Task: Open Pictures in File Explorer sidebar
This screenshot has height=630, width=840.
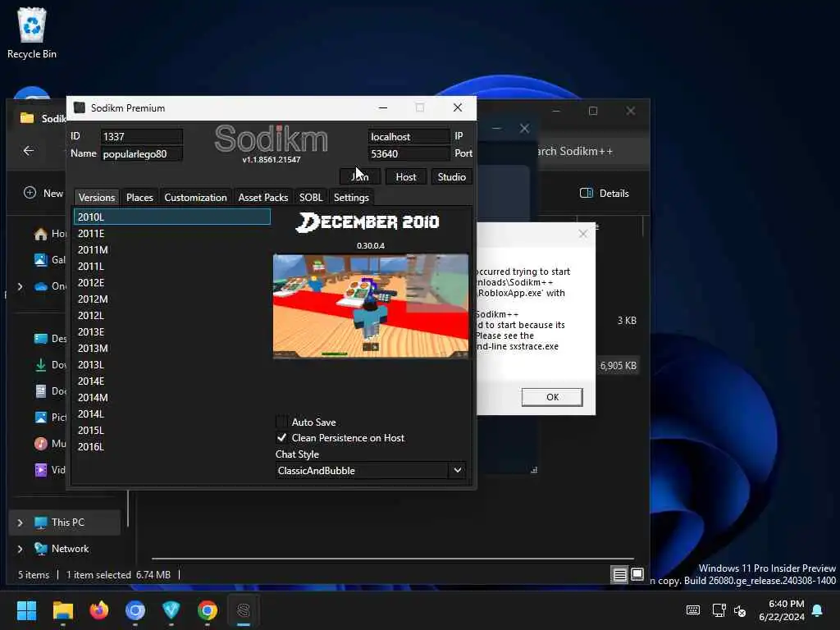Action: (50, 418)
